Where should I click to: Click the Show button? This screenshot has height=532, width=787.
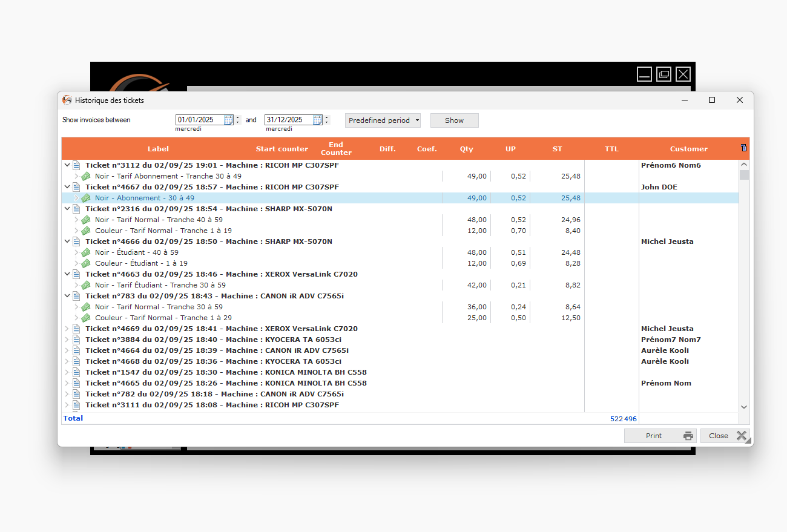pos(455,120)
